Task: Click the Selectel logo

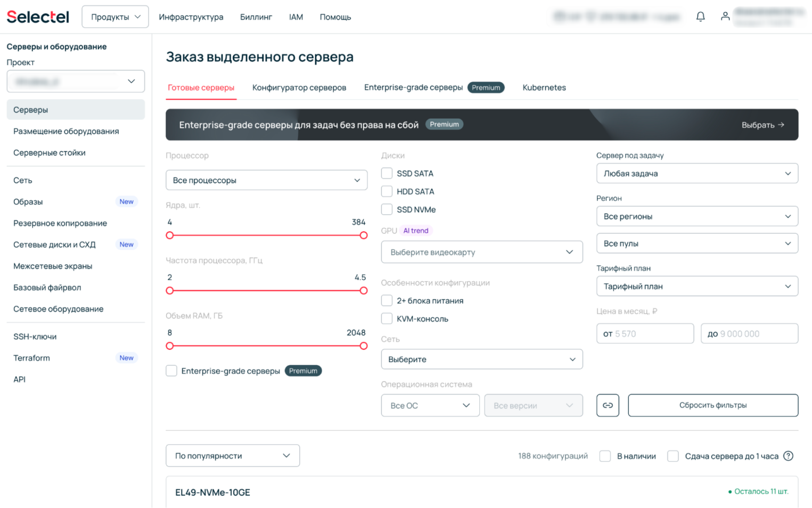Action: tap(38, 17)
